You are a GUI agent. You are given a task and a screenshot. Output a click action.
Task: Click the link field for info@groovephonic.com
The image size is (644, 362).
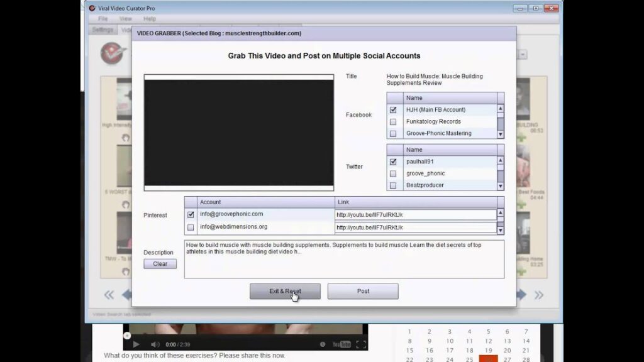coord(415,215)
